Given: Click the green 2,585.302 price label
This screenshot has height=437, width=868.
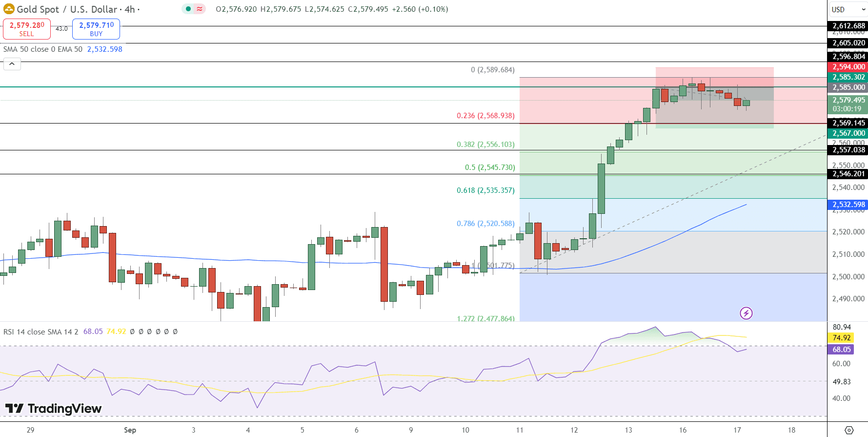Looking at the screenshot, I should [x=848, y=77].
